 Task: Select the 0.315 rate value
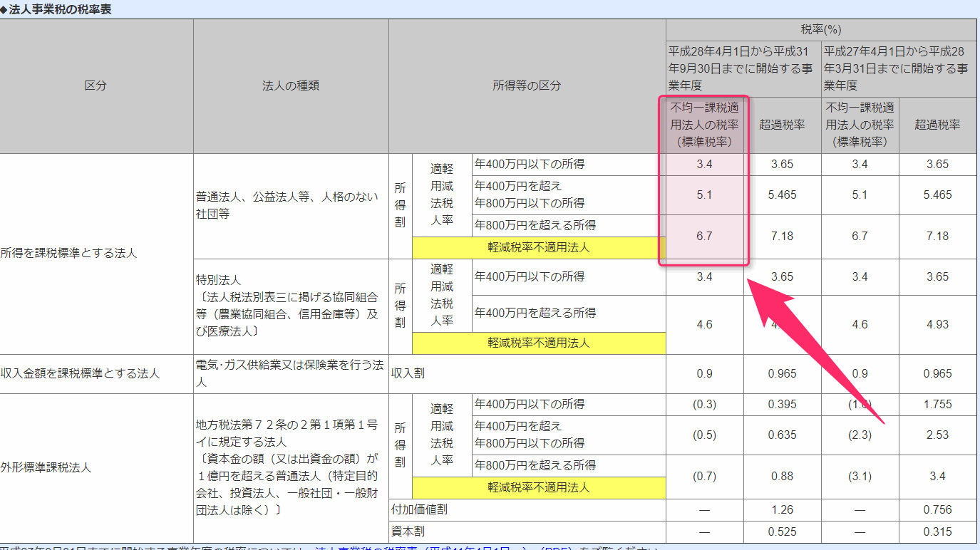coord(937,531)
